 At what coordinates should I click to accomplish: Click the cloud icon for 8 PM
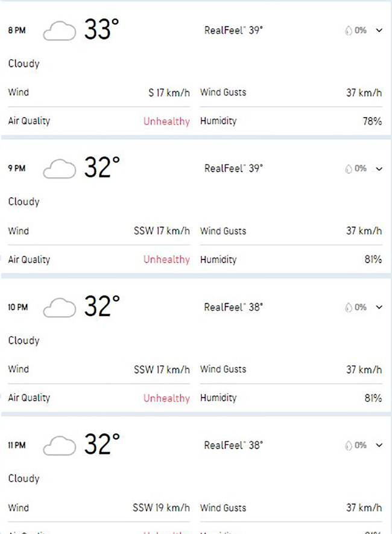click(60, 31)
